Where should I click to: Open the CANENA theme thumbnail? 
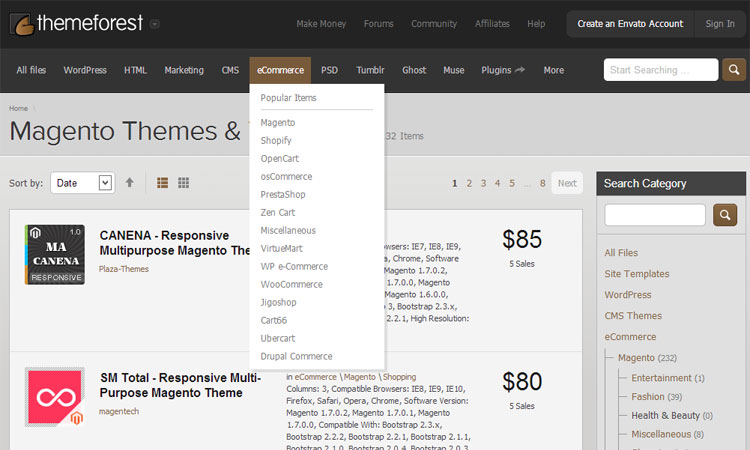55,254
